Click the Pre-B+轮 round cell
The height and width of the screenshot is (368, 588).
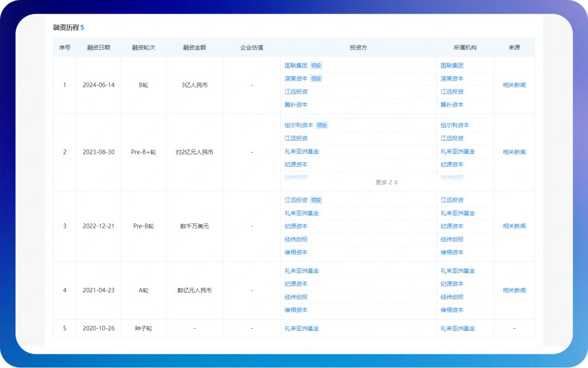143,152
